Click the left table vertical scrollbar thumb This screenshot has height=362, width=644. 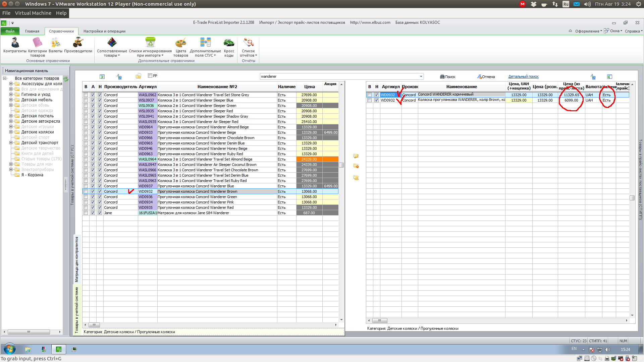click(x=341, y=165)
